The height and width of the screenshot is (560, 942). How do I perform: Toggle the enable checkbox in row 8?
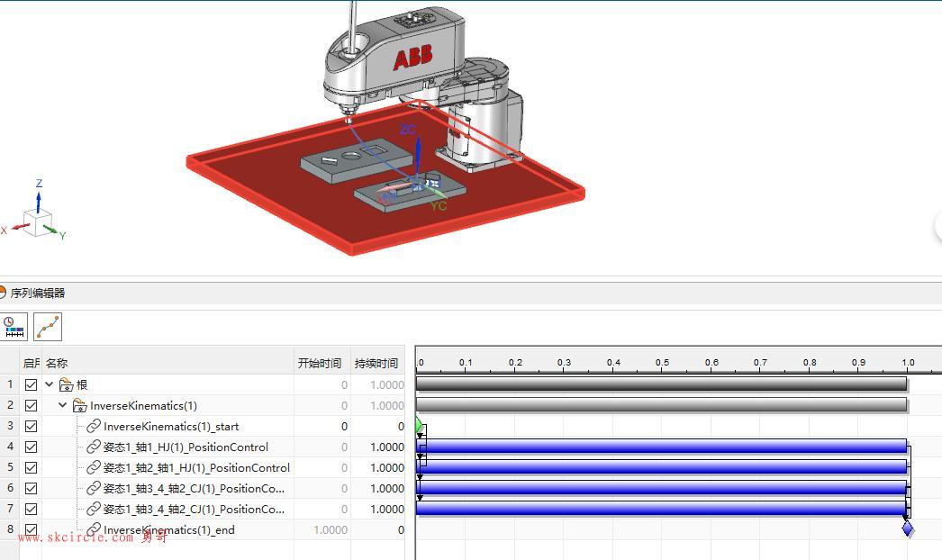click(x=32, y=530)
